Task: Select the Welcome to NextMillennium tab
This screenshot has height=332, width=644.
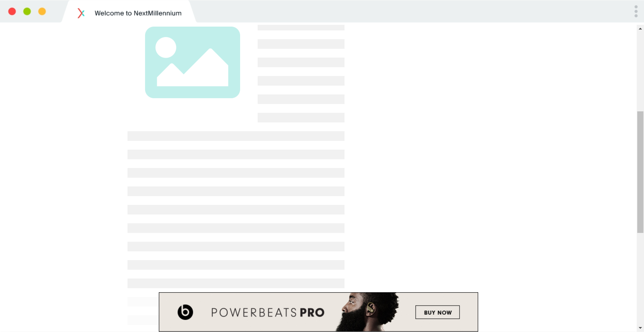Action: [x=138, y=13]
